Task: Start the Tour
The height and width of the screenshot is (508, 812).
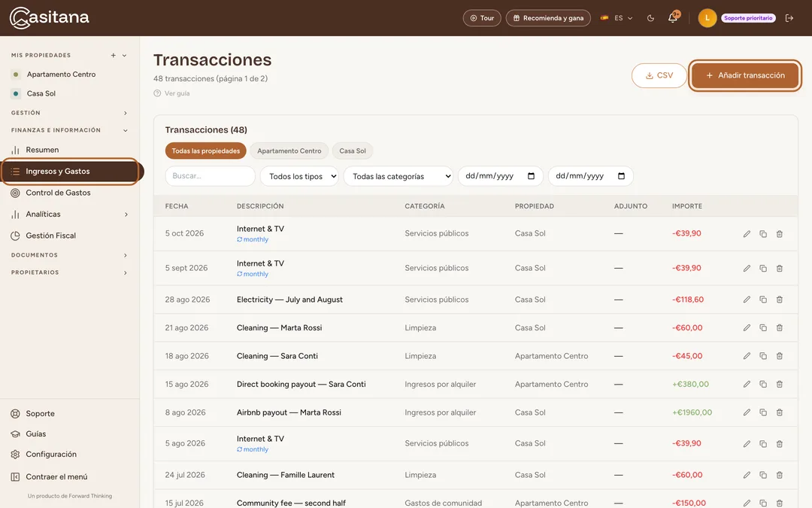Action: point(482,18)
